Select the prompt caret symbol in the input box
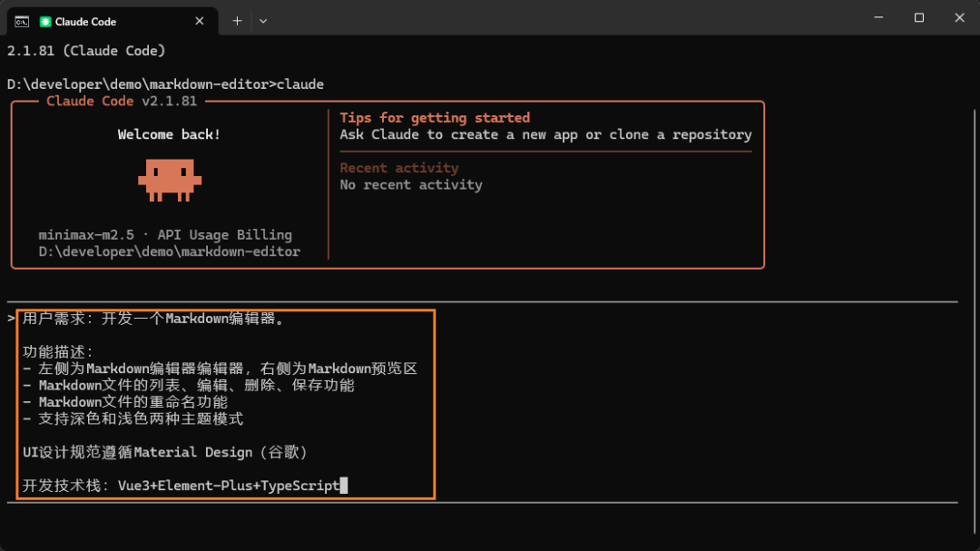Viewport: 980px width, 551px height. point(10,317)
